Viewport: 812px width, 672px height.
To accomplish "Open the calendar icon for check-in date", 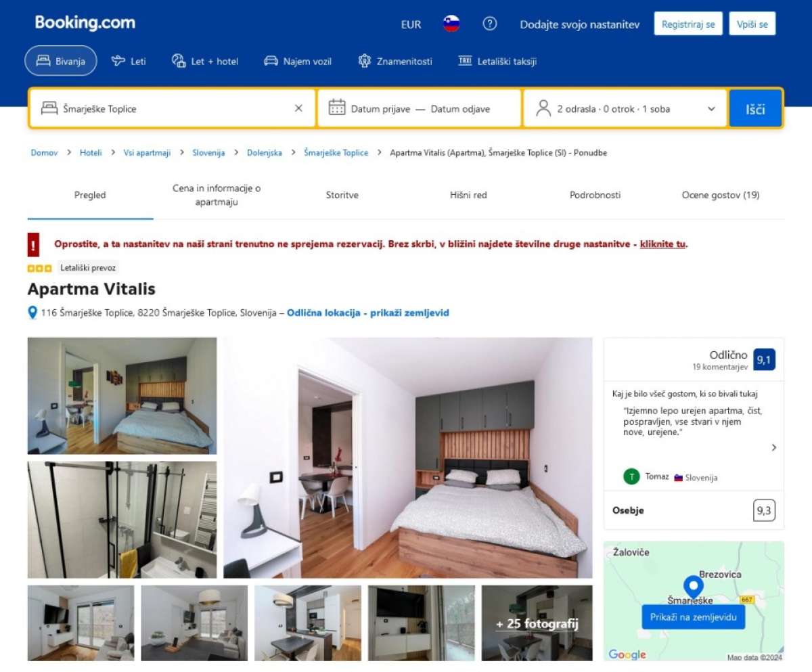I will pos(337,108).
